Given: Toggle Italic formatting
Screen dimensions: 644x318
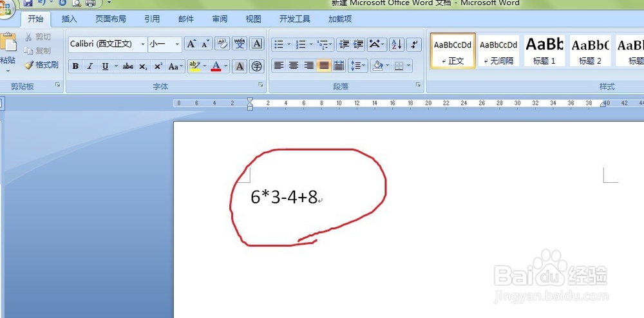Looking at the screenshot, I should [x=90, y=66].
